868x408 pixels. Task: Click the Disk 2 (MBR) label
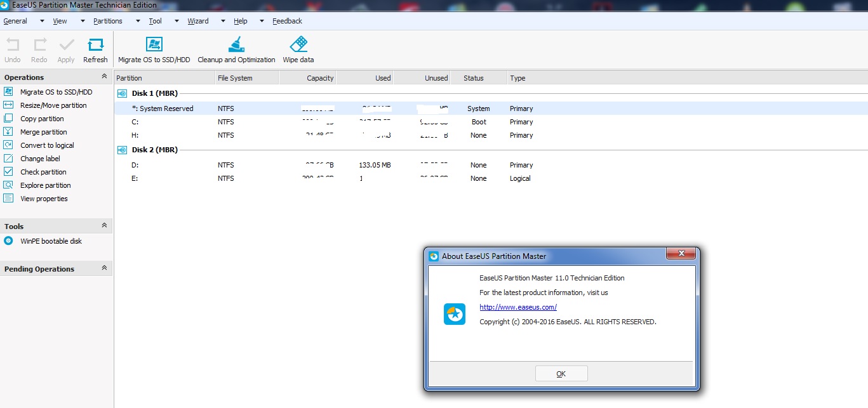click(x=155, y=150)
